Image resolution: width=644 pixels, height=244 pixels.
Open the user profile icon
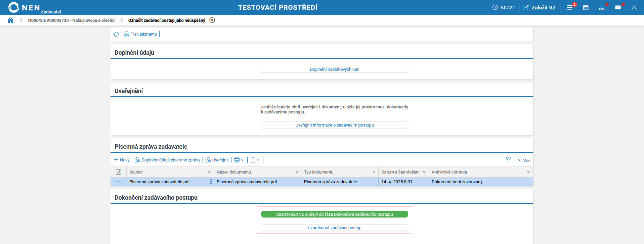coord(634,7)
